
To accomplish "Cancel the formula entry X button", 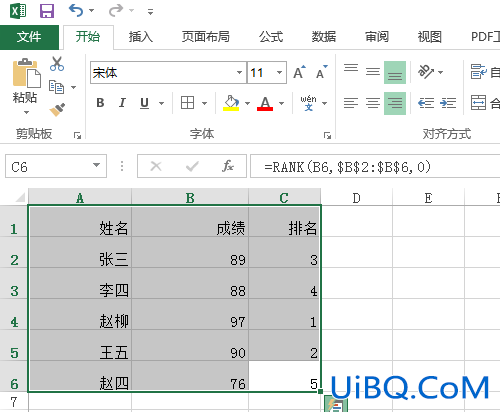I will click(156, 166).
